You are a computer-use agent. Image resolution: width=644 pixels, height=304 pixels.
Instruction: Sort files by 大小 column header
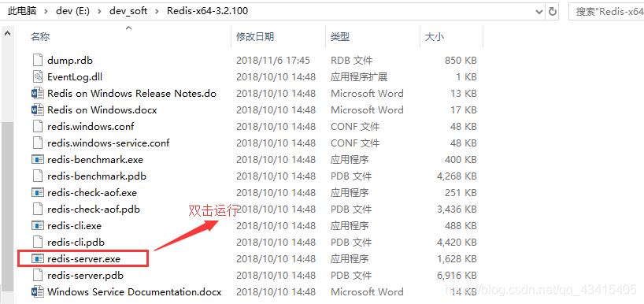click(x=435, y=37)
